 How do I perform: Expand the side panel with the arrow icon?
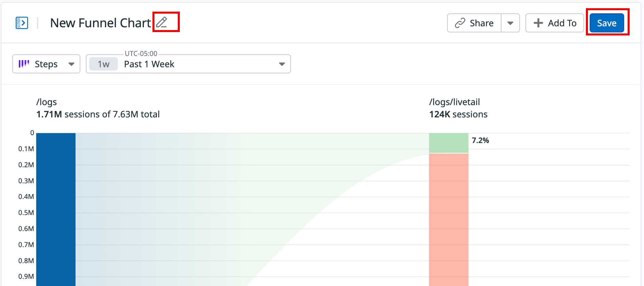(x=22, y=23)
